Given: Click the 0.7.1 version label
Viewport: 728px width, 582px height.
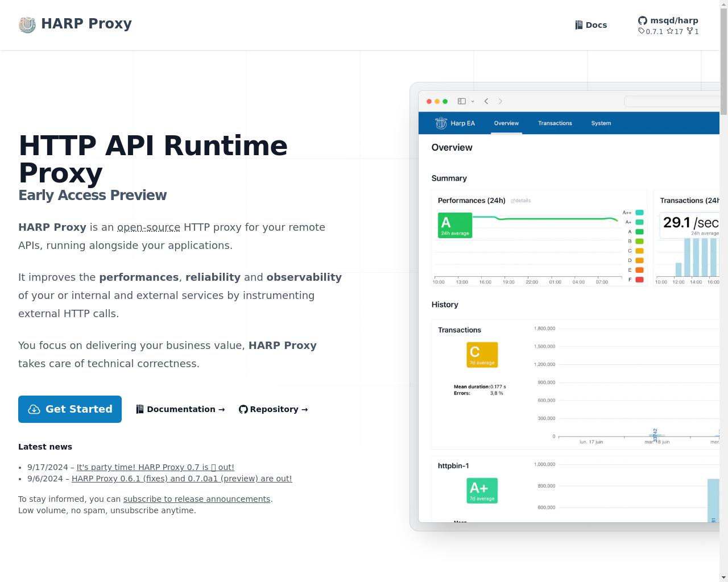Looking at the screenshot, I should 655,31.
